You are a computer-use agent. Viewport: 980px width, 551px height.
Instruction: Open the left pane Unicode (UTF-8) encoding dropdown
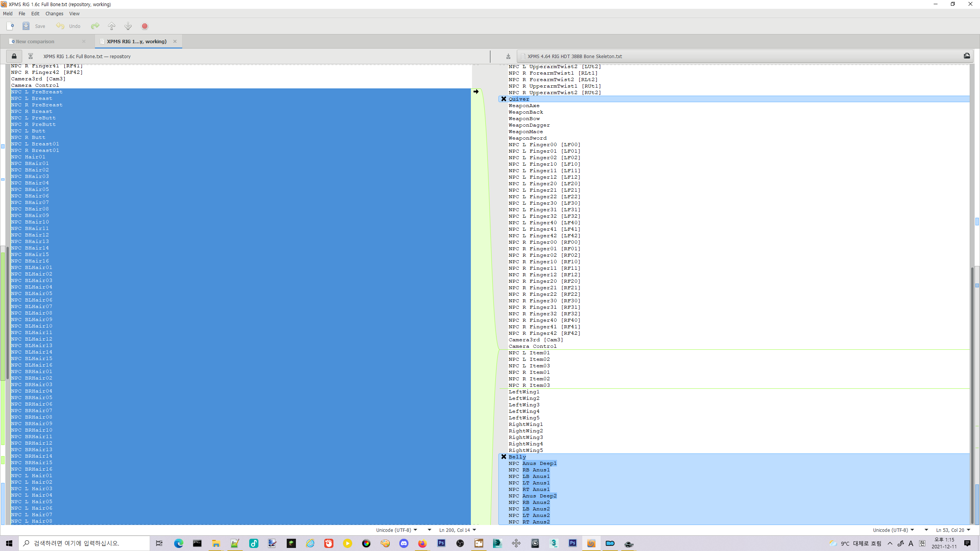click(397, 530)
